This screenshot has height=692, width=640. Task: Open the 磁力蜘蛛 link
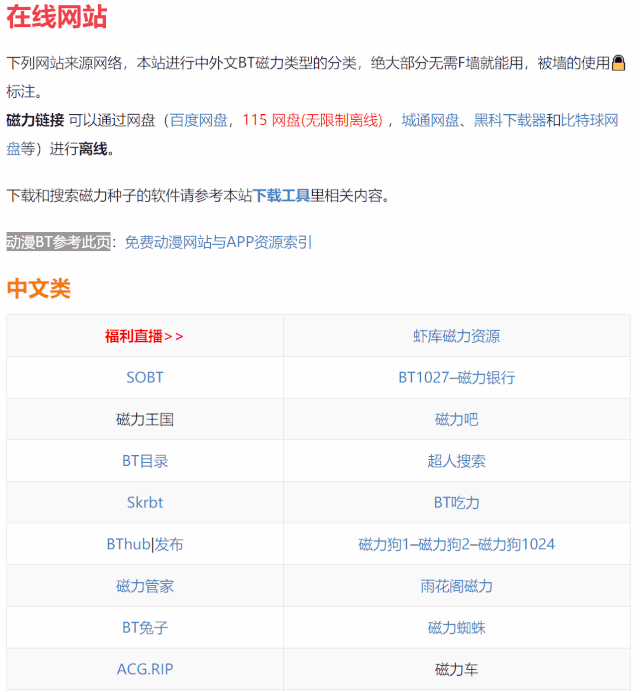click(456, 628)
